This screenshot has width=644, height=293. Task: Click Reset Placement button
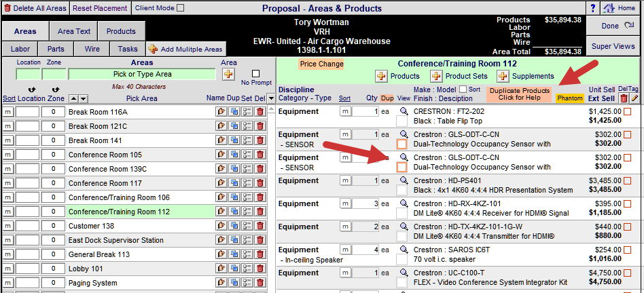pos(100,8)
